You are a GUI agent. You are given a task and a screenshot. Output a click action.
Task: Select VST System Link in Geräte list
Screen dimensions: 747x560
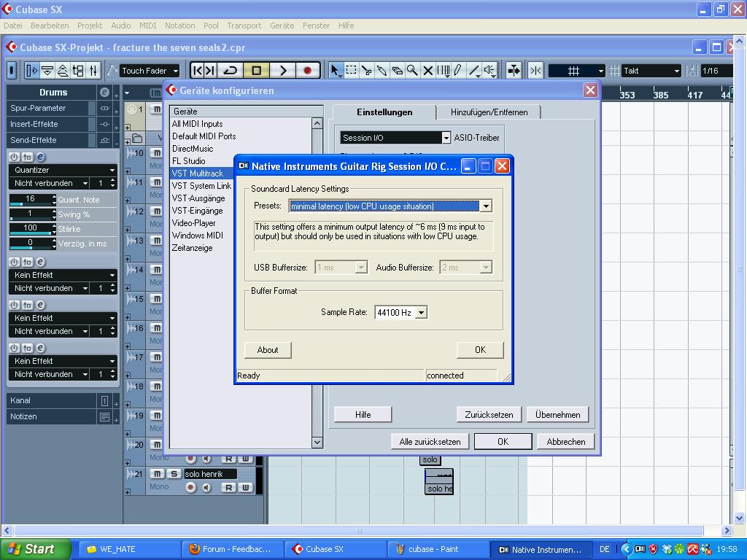coord(201,186)
